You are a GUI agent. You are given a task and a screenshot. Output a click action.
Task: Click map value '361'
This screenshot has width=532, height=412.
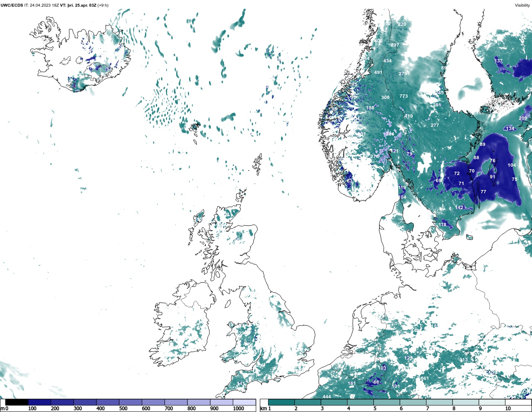point(425,378)
